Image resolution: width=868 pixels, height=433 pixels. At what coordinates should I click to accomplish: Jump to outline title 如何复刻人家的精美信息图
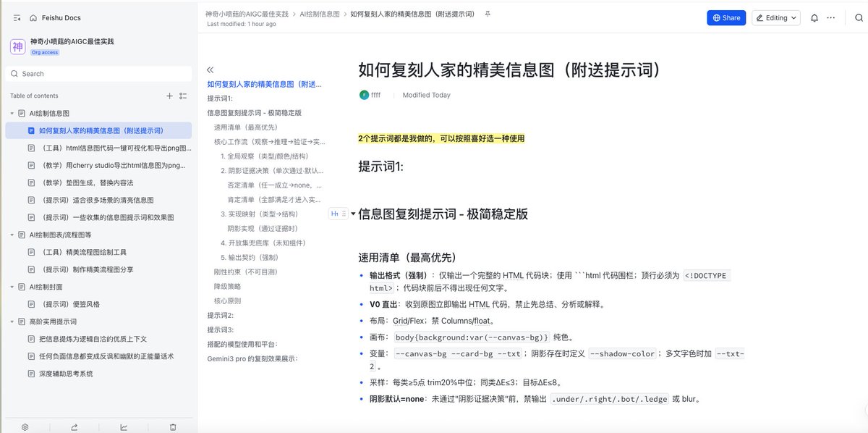click(x=265, y=84)
